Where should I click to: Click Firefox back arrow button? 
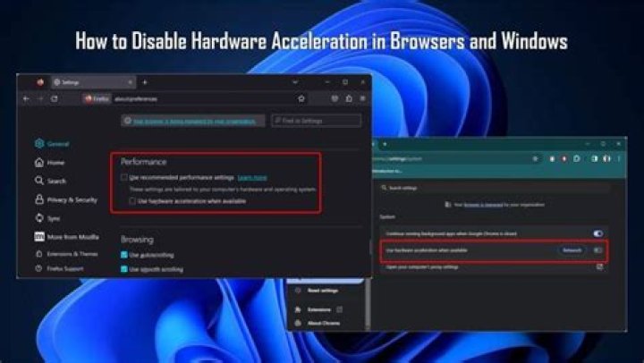point(26,98)
